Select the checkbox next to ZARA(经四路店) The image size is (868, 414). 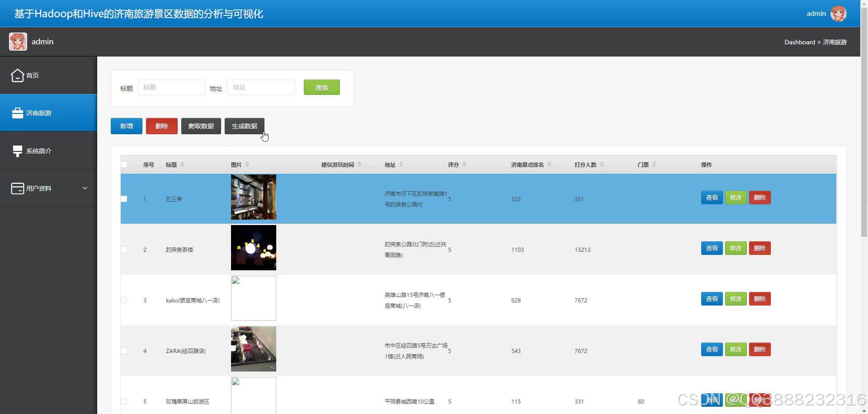(x=124, y=350)
